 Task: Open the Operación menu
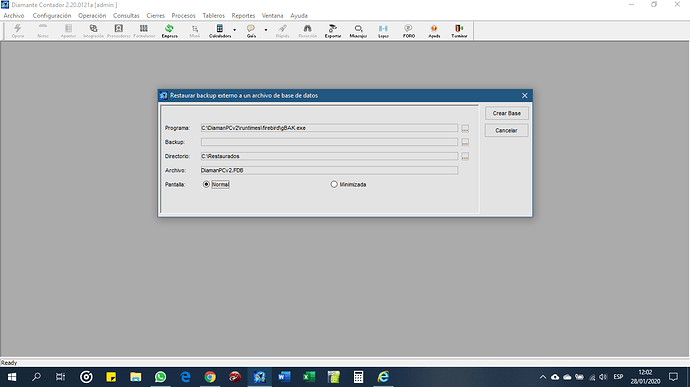click(x=92, y=15)
